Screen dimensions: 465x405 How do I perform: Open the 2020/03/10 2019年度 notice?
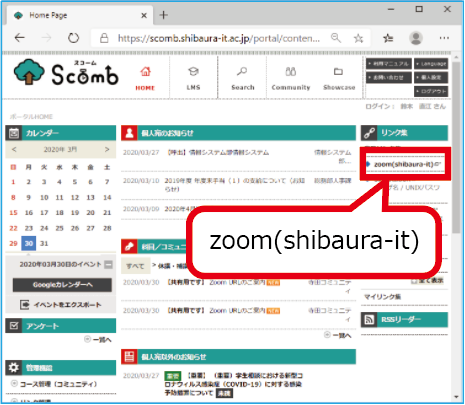click(x=235, y=185)
